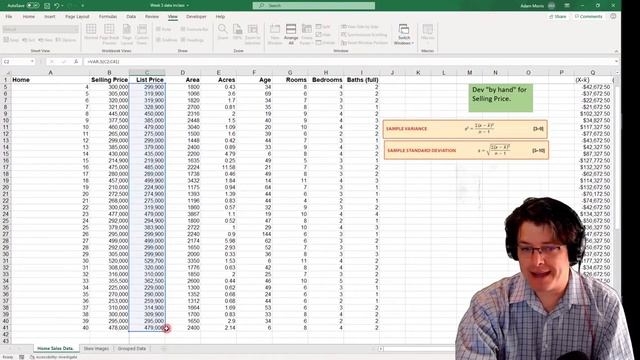Click the SAMPLE VARIANCE formula image
This screenshot has width=640, height=360.
pos(465,129)
